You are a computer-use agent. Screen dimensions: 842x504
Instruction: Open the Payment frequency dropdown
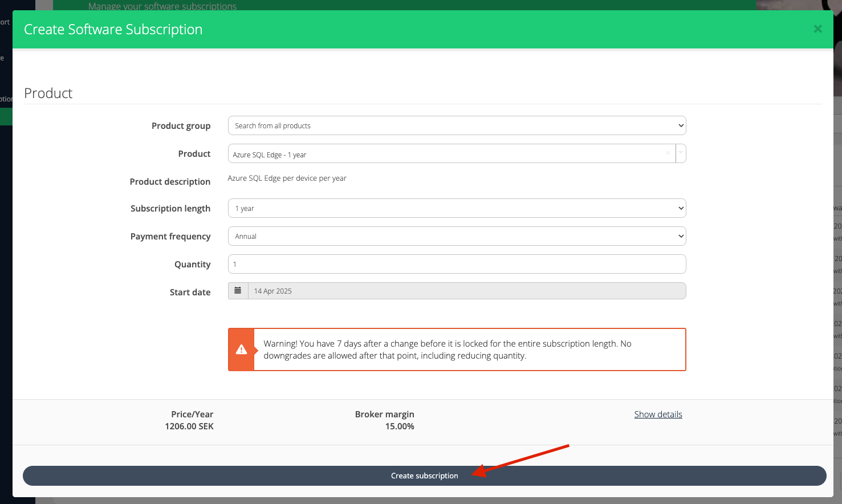457,237
